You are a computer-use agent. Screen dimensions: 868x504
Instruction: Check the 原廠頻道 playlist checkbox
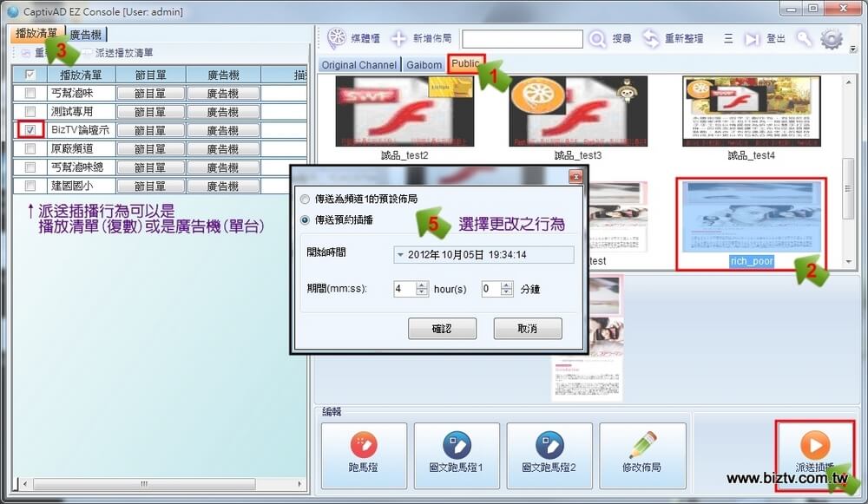coord(30,148)
